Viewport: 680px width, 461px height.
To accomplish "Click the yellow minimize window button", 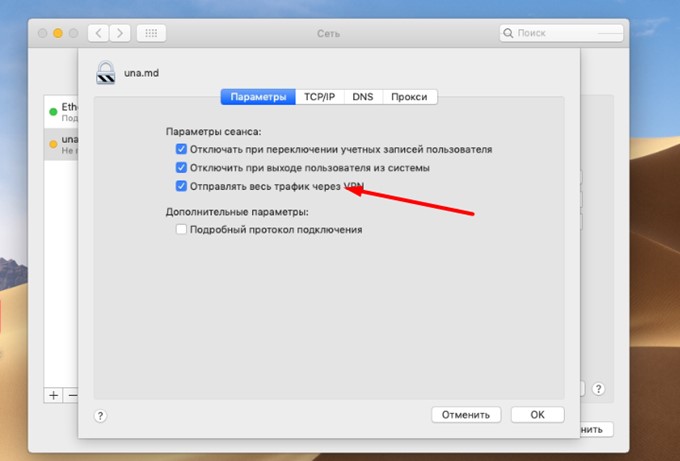I will [58, 33].
